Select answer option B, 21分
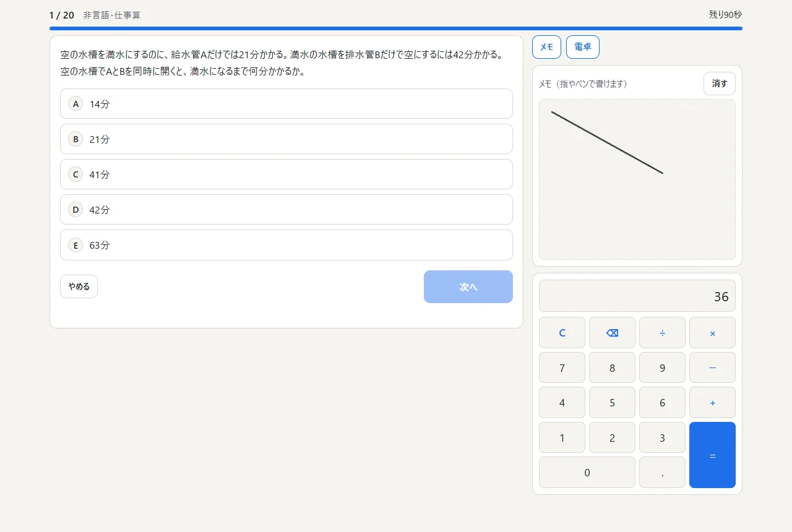792x532 pixels. [286, 139]
